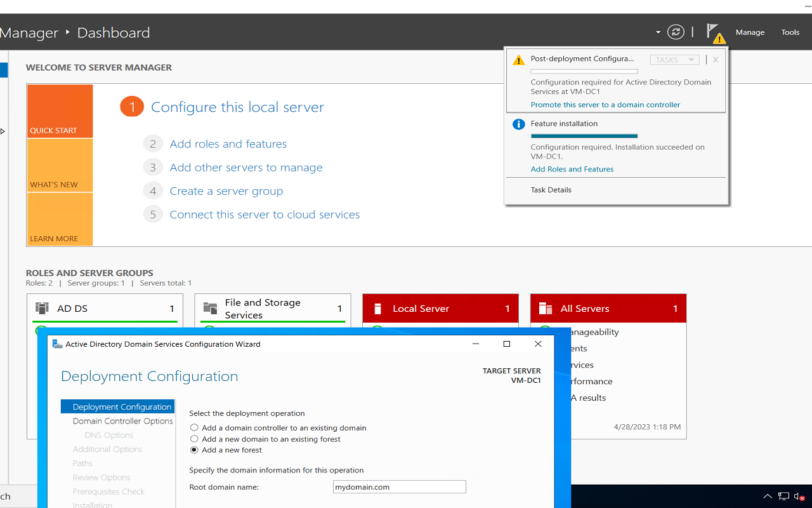Viewport: 812px width, 508px height.
Task: Click 'Add roles and features' in Quick Start
Action: tap(228, 144)
